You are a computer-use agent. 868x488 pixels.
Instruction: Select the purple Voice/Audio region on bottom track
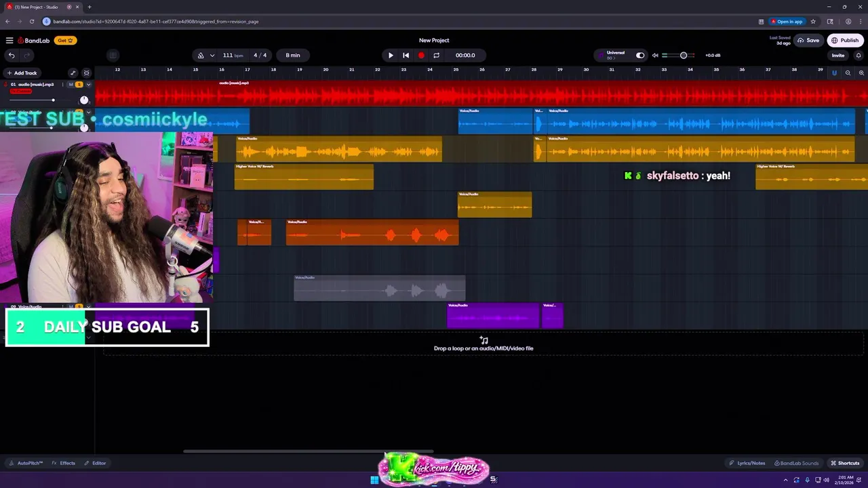pyautogui.click(x=493, y=316)
